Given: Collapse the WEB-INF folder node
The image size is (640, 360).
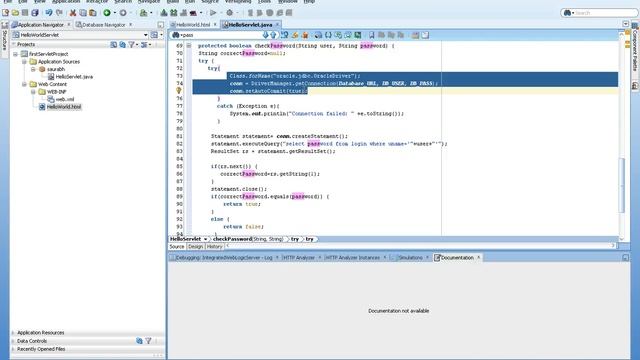Looking at the screenshot, I should click(x=33, y=92).
